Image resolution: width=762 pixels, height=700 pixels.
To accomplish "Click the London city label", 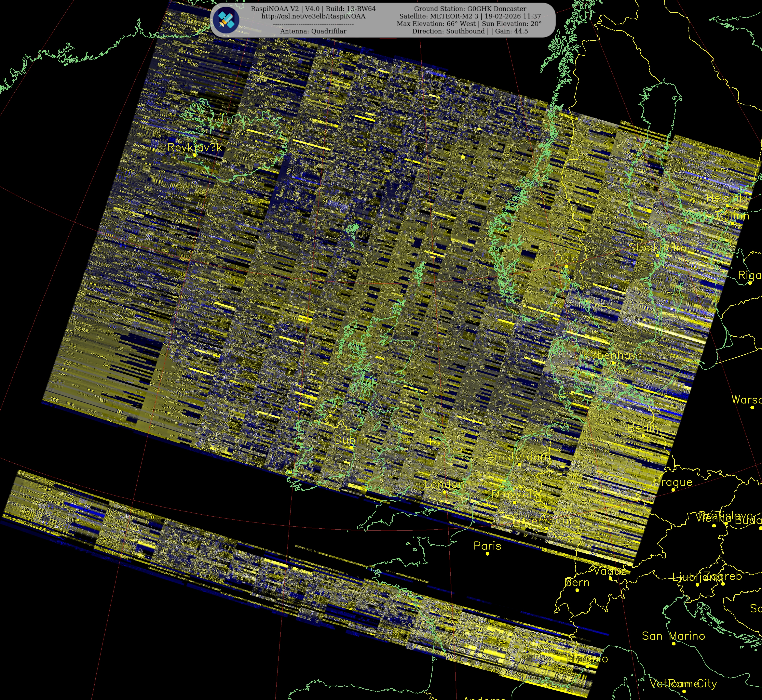I will (444, 484).
